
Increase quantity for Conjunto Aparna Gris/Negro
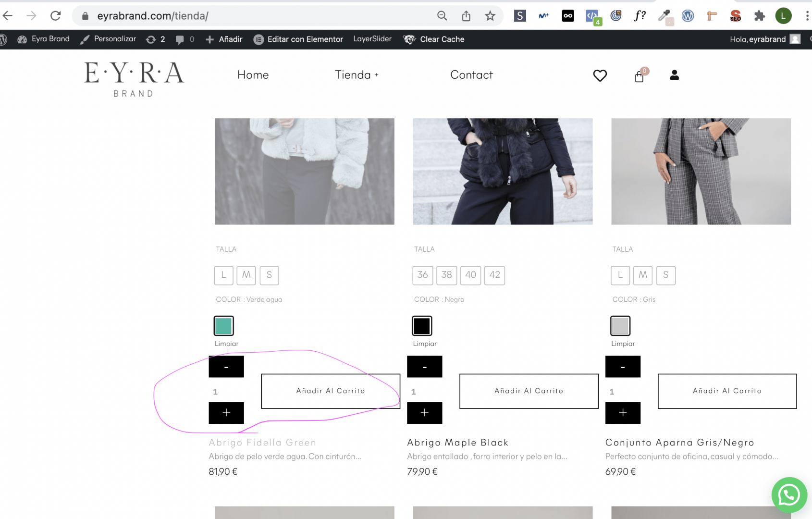click(623, 413)
